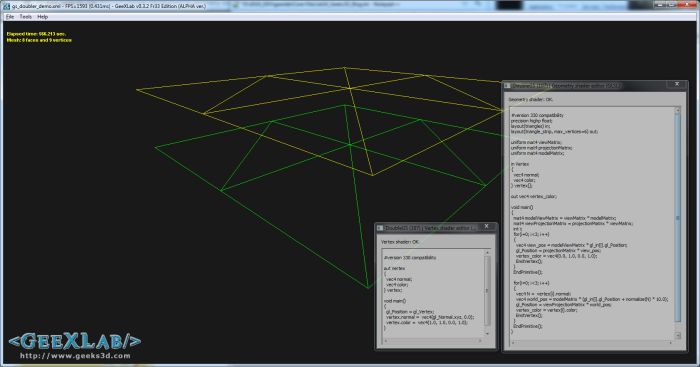Click the "vertex.color = vec4(1.0, 1.0, 0.0, 1.0);" line
Screen dimensions: 700x367
click(427, 322)
